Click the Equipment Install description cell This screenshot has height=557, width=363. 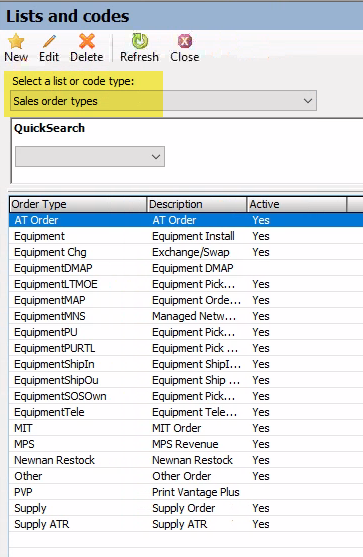tap(193, 236)
